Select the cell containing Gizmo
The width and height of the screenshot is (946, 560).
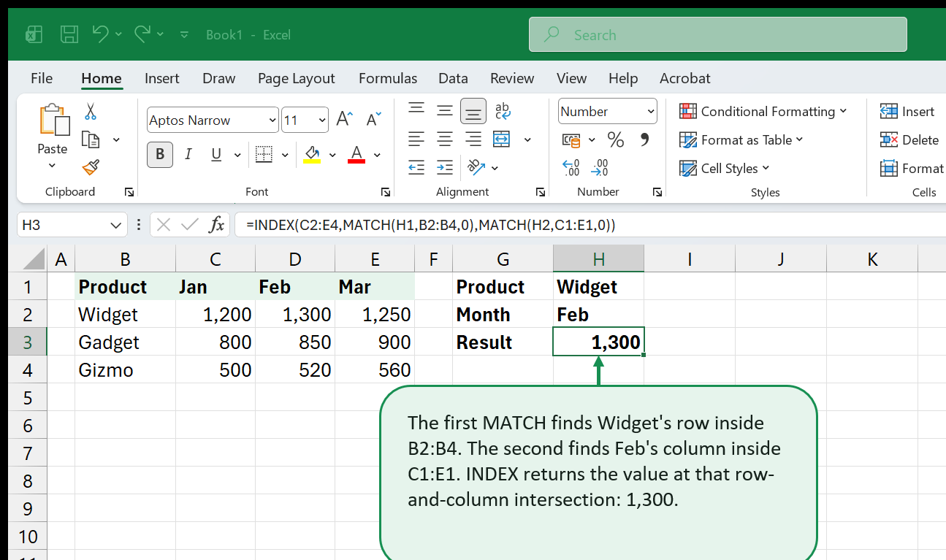coord(125,369)
